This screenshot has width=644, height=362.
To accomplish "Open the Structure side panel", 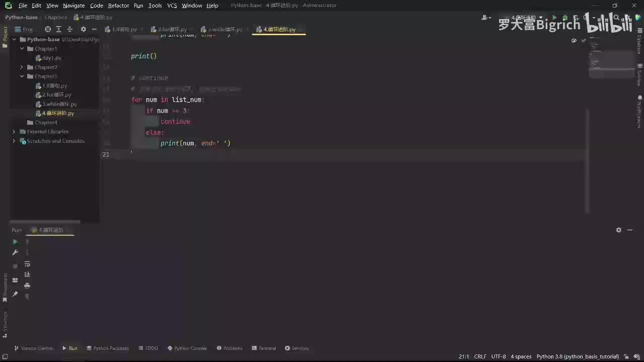I will pyautogui.click(x=5, y=324).
